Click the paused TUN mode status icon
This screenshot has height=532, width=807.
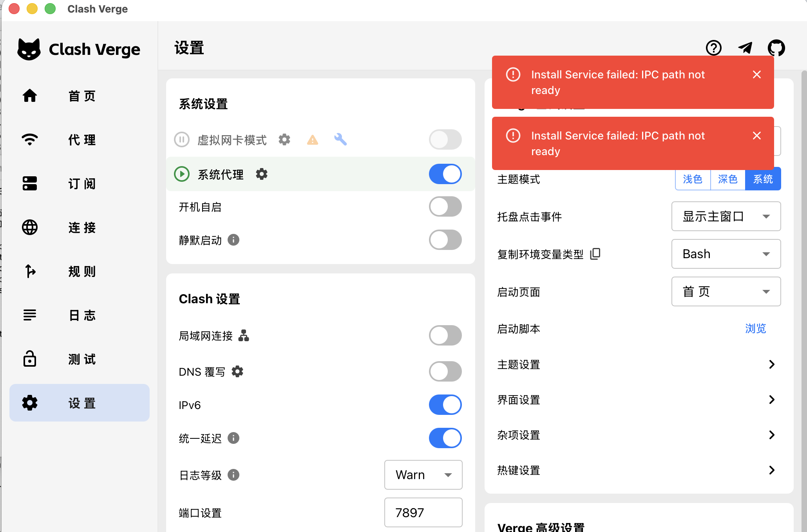[182, 139]
